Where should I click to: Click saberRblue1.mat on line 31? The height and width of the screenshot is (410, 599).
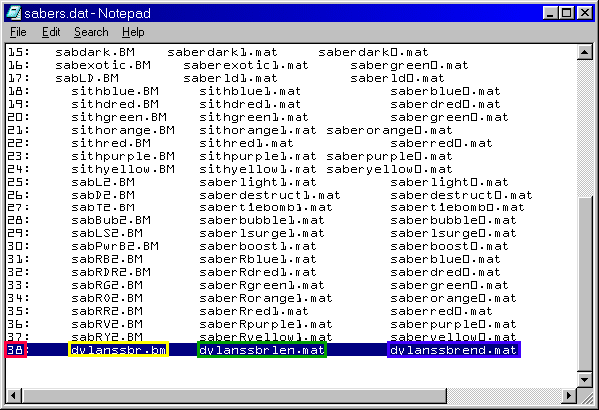258,259
